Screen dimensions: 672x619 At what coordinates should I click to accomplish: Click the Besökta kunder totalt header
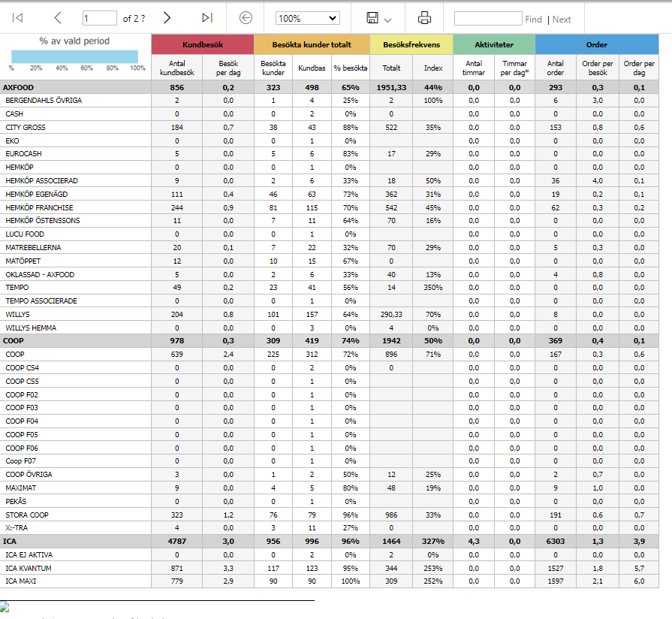[312, 44]
